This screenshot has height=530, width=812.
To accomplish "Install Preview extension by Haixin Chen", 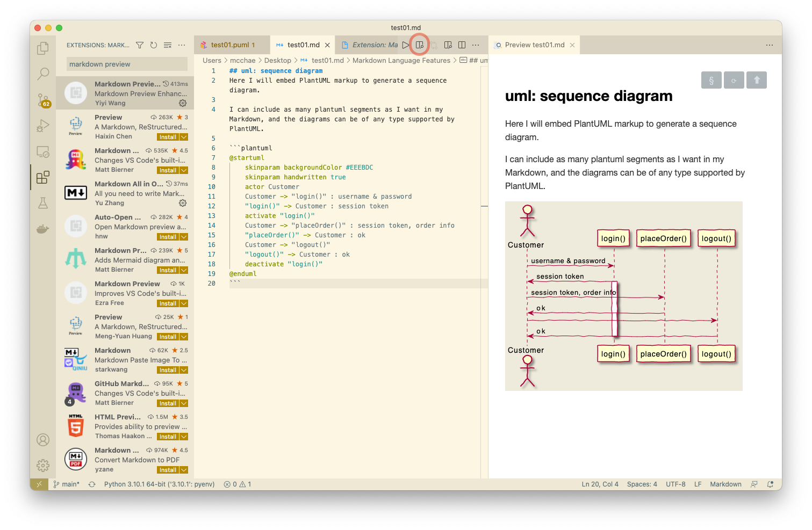I will (x=168, y=137).
